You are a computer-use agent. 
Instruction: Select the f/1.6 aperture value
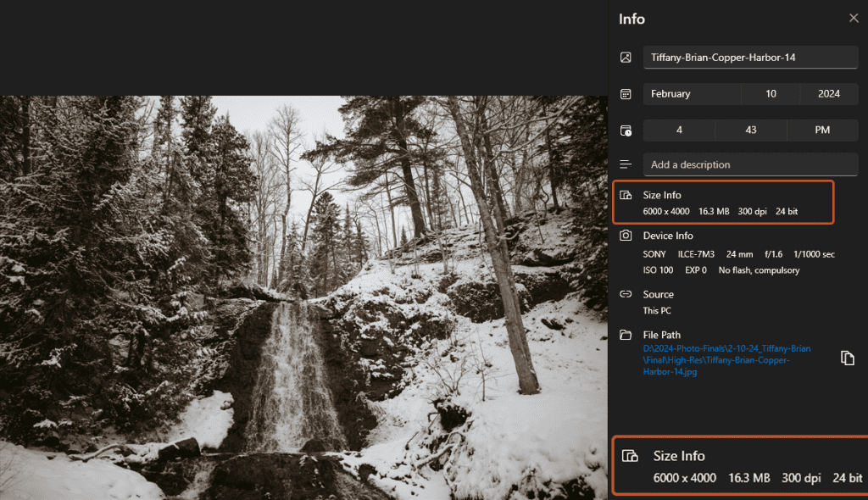click(x=773, y=254)
